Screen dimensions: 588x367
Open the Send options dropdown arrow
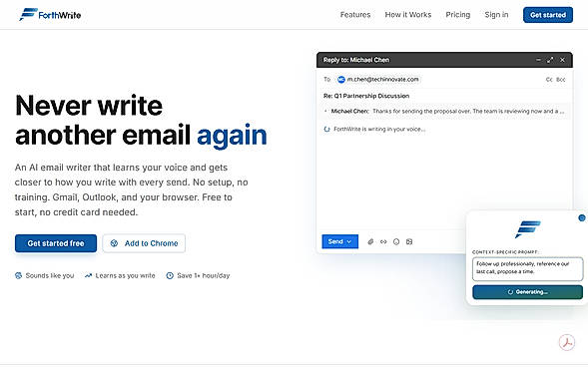349,242
